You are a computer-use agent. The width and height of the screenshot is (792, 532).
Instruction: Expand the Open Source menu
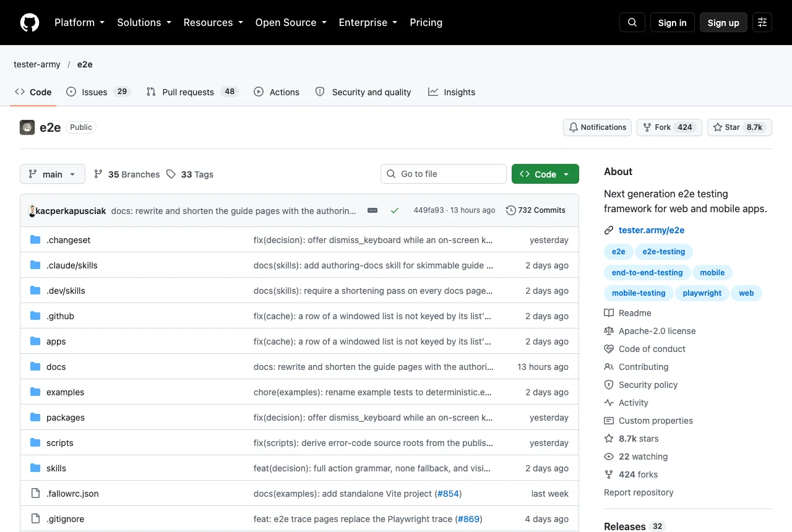[x=291, y=22]
